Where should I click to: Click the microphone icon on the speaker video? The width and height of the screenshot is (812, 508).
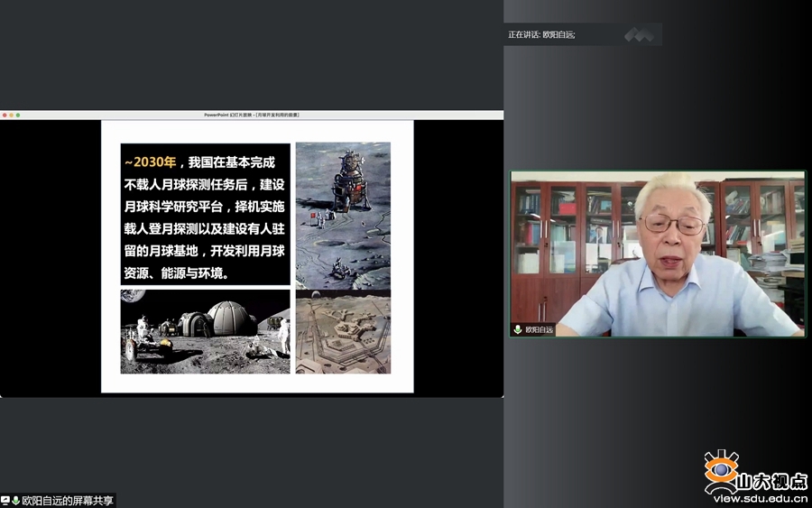tap(518, 329)
